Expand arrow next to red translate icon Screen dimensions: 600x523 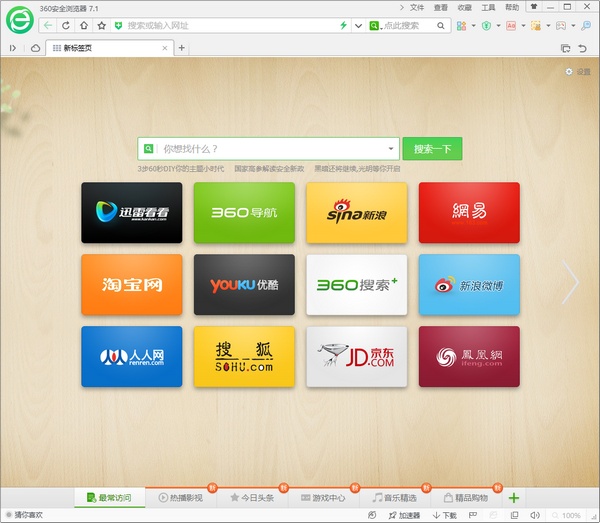523,26
